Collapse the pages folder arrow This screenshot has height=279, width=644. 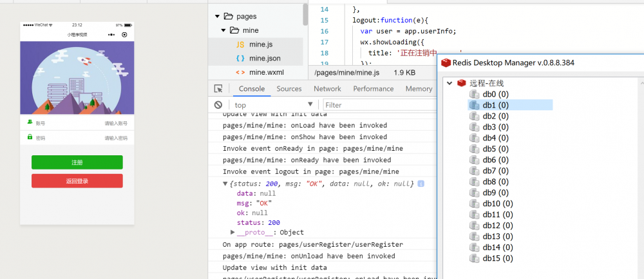217,17
